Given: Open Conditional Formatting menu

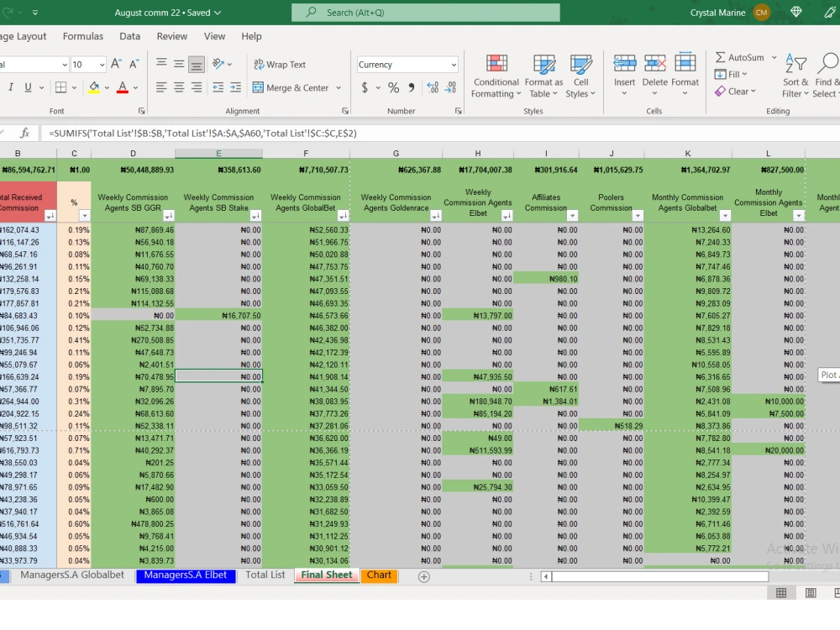Looking at the screenshot, I should coord(496,76).
